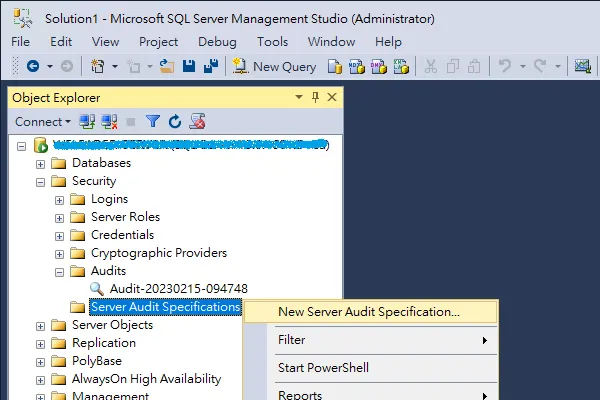Open the Window menu
This screenshot has width=600, height=400.
pos(331,41)
